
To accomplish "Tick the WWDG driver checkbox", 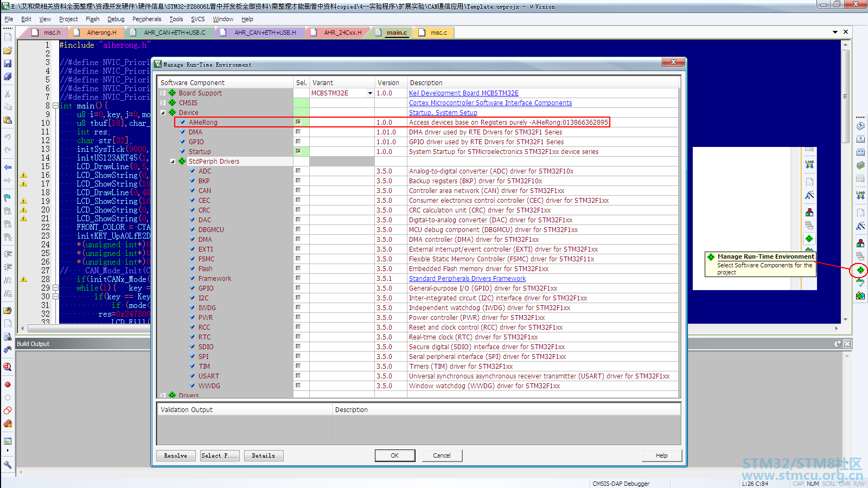I will pyautogui.click(x=298, y=386).
